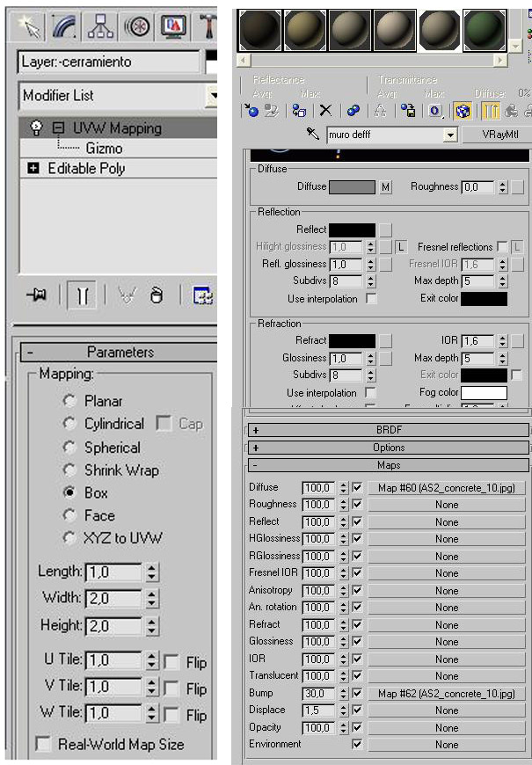532x765 pixels.
Task: Toggle Bump map enable checkbox
Action: pyautogui.click(x=357, y=693)
